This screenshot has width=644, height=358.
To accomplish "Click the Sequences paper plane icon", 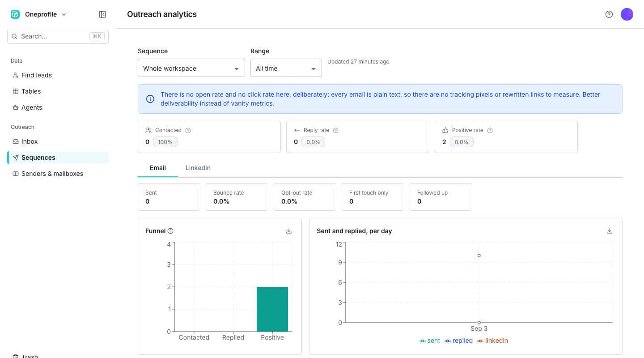I will point(16,158).
